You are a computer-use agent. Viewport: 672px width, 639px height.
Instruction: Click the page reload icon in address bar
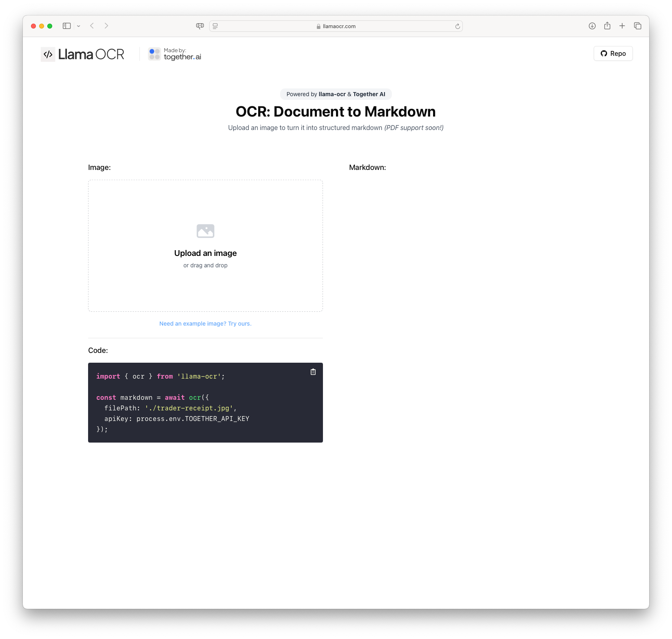[x=457, y=26]
